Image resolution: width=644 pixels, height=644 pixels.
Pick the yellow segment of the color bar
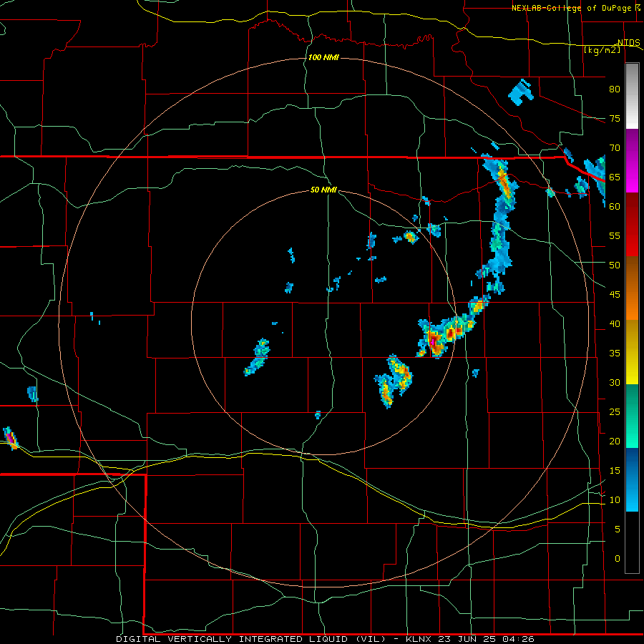click(632, 352)
